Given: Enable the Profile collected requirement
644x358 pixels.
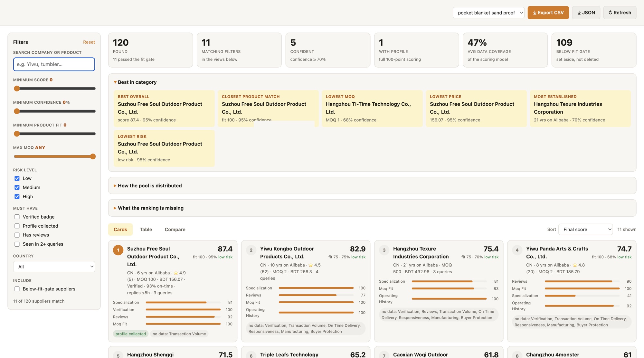Looking at the screenshot, I should pyautogui.click(x=17, y=226).
